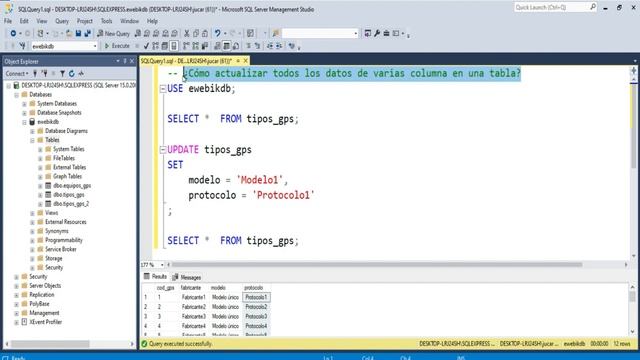Image resolution: width=640 pixels, height=360 pixels.
Task: Select the dbo.tipos_gps_2 table
Action: point(71,204)
